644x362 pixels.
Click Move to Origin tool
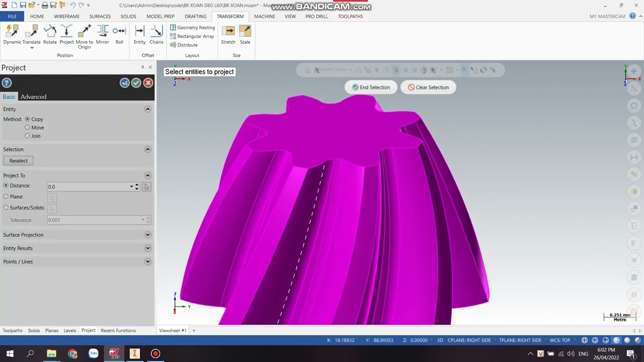tap(84, 37)
